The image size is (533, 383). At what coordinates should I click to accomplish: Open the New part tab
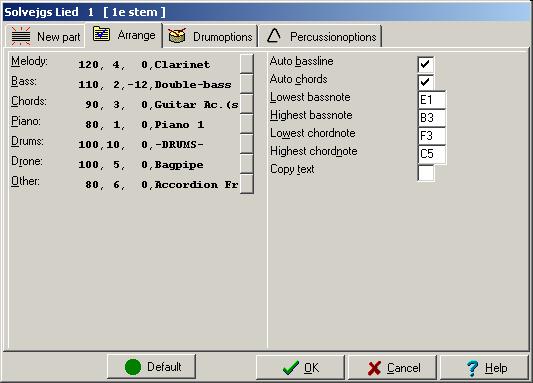tap(45, 36)
